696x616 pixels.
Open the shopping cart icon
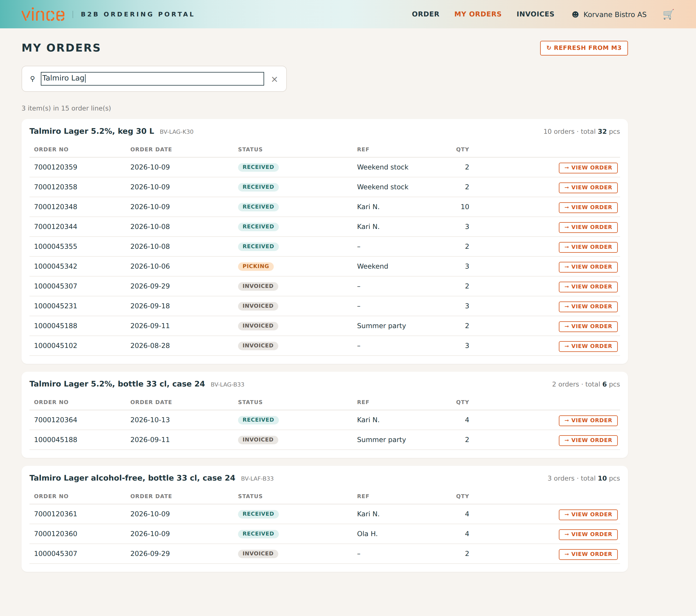tap(668, 14)
